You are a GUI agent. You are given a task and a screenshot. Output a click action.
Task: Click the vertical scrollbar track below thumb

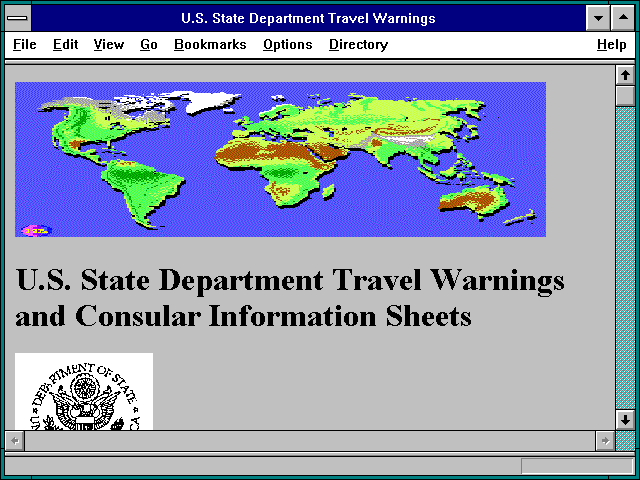tap(625, 257)
